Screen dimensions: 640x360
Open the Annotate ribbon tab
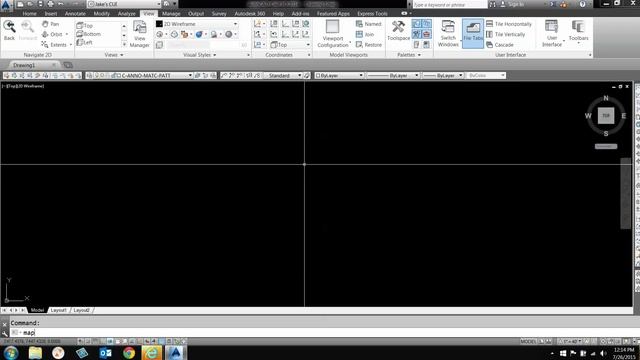pos(75,13)
